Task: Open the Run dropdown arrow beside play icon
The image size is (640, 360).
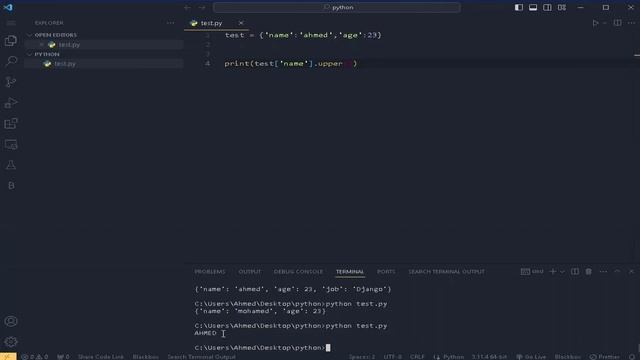Action: [604, 23]
